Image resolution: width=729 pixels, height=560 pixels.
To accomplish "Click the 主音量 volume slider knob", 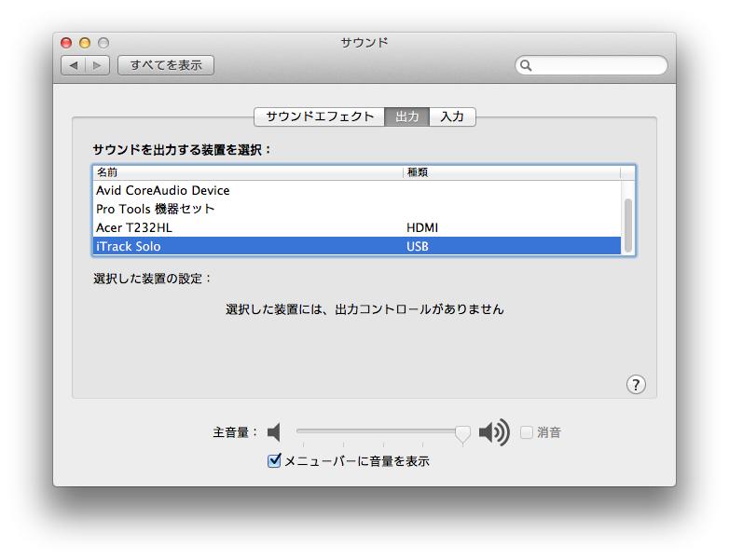I will tap(462, 434).
